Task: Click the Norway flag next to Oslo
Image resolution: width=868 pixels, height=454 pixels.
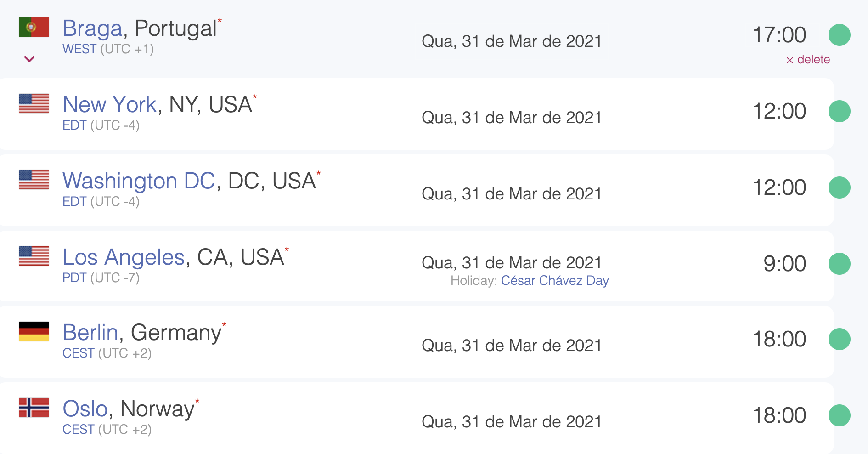Action: point(34,408)
